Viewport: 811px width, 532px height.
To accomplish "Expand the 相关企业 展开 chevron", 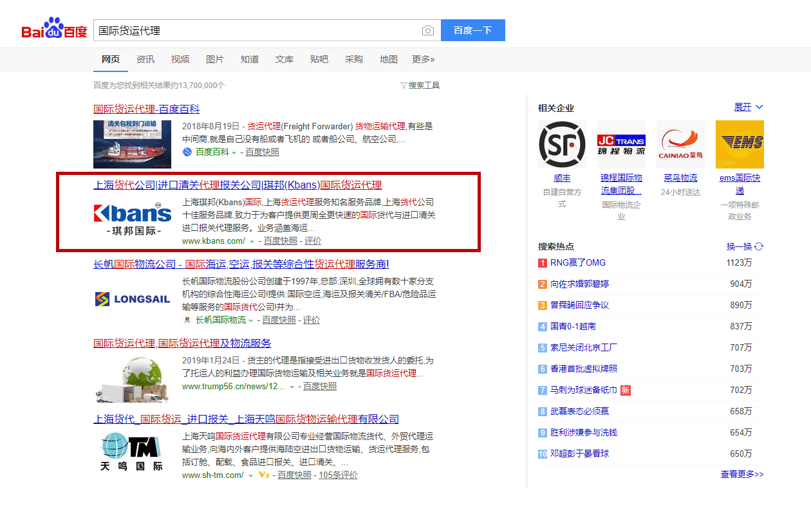I will click(759, 107).
